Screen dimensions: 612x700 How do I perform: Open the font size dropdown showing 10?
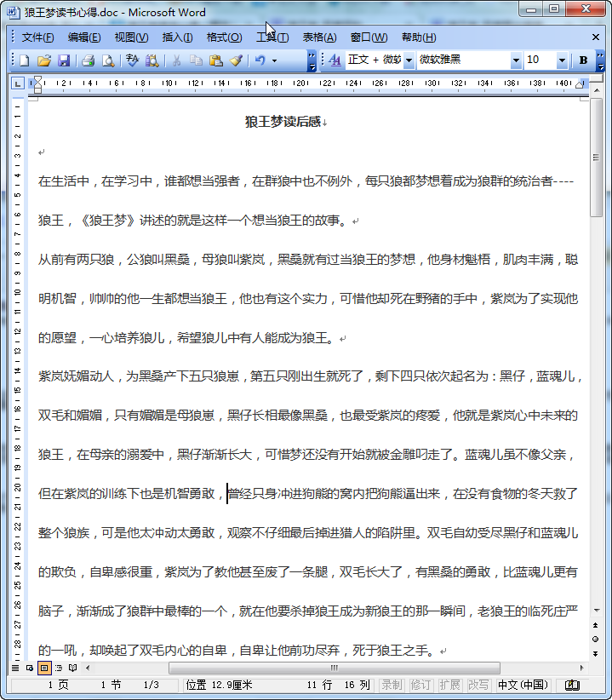pyautogui.click(x=562, y=60)
